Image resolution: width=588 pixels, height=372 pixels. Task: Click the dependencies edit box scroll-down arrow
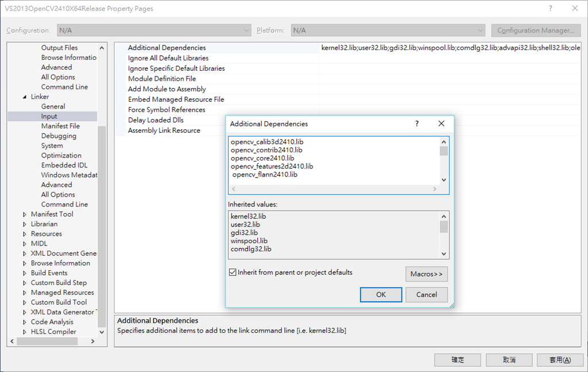coord(444,180)
